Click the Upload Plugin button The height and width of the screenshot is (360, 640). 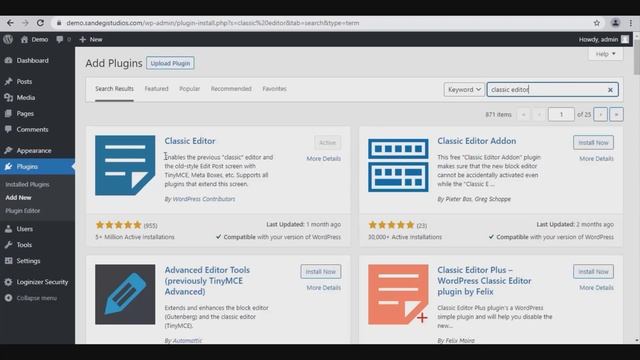(x=170, y=63)
